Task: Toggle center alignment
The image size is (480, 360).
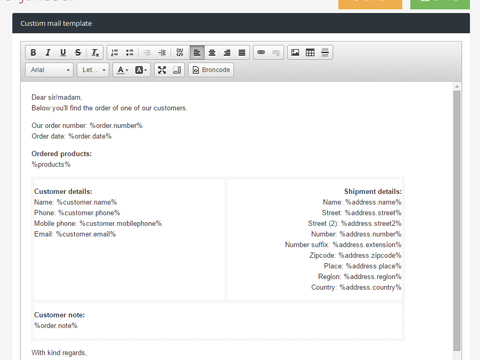Action: (x=212, y=53)
